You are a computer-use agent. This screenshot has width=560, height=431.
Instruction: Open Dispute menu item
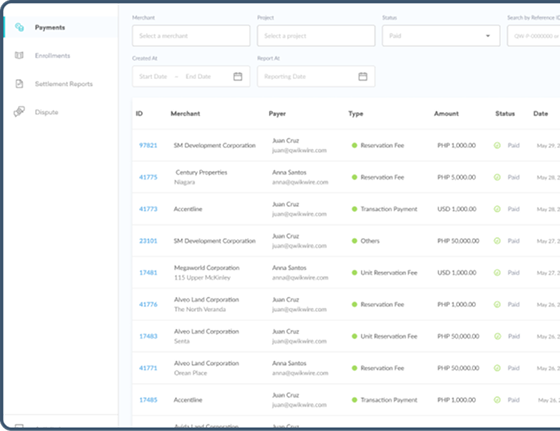pyautogui.click(x=46, y=112)
